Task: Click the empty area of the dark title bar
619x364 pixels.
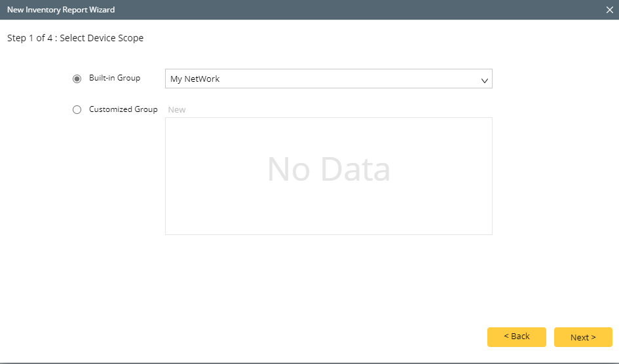Action: [360, 10]
